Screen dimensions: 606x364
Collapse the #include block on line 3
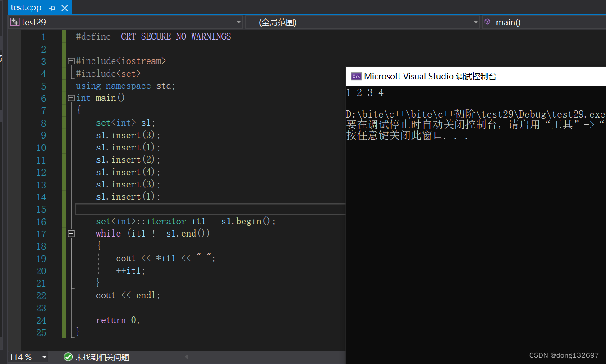pyautogui.click(x=71, y=61)
